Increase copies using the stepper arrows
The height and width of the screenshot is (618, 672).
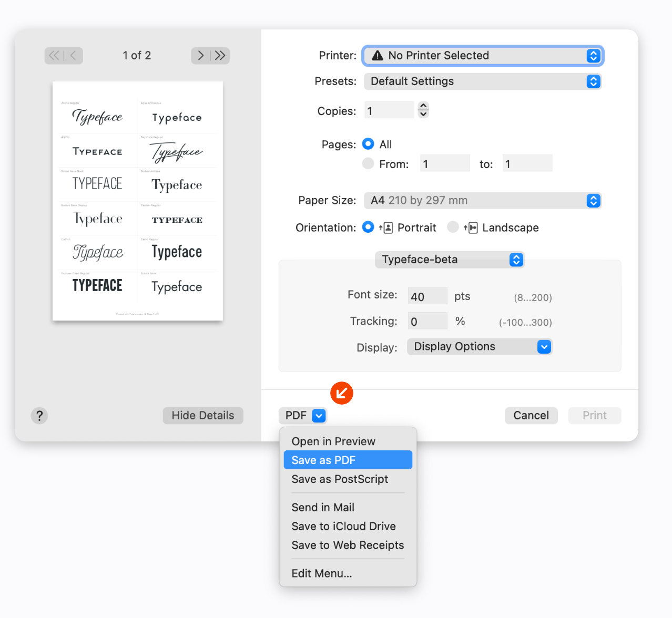pyautogui.click(x=423, y=106)
